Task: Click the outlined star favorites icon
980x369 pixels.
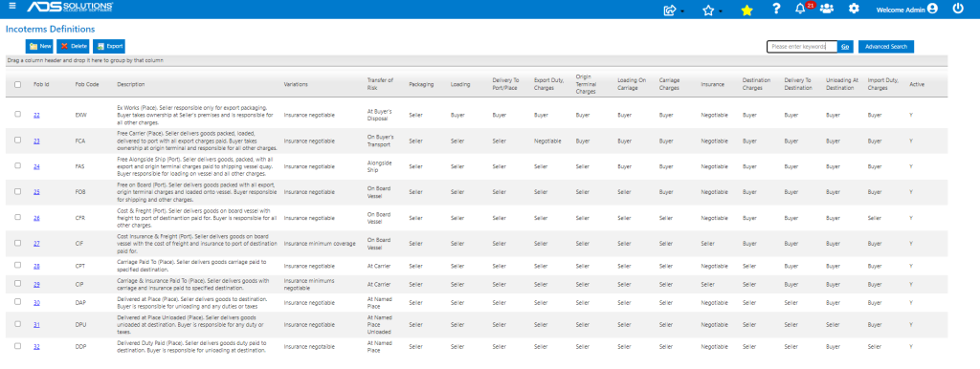Action: point(708,10)
